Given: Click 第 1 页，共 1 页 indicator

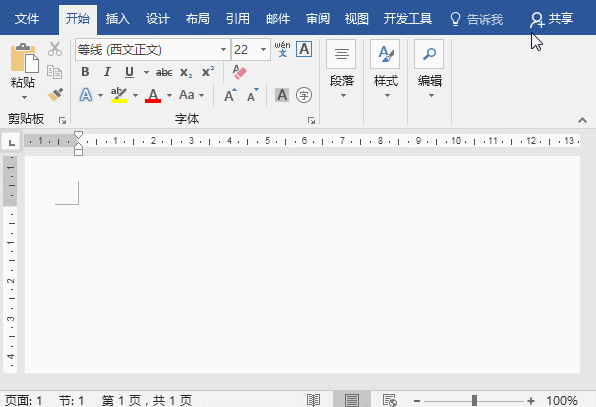Looking at the screenshot, I should pos(147,400).
